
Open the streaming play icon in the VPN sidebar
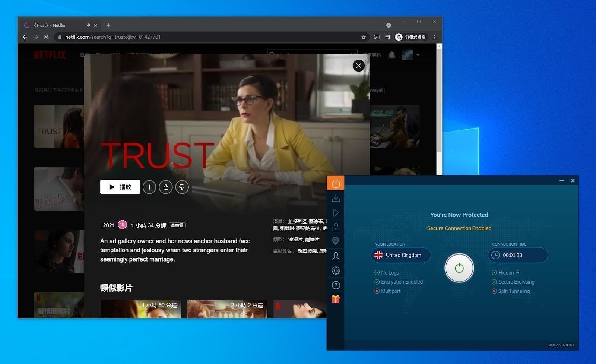click(336, 213)
